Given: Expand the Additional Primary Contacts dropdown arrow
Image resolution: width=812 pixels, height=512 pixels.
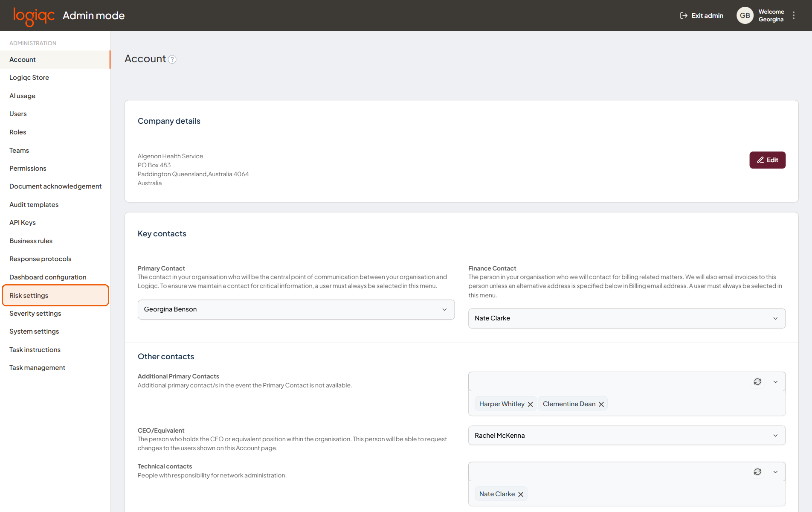Looking at the screenshot, I should tap(775, 382).
